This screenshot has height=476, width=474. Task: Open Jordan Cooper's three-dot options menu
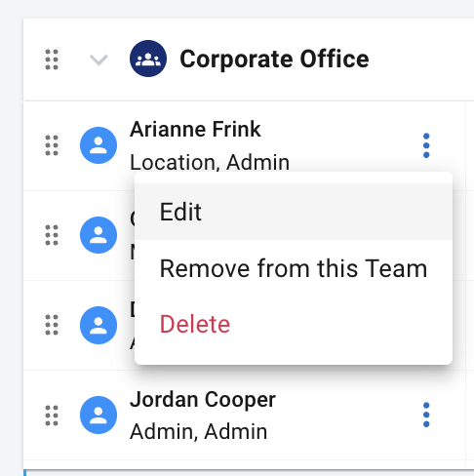[426, 415]
